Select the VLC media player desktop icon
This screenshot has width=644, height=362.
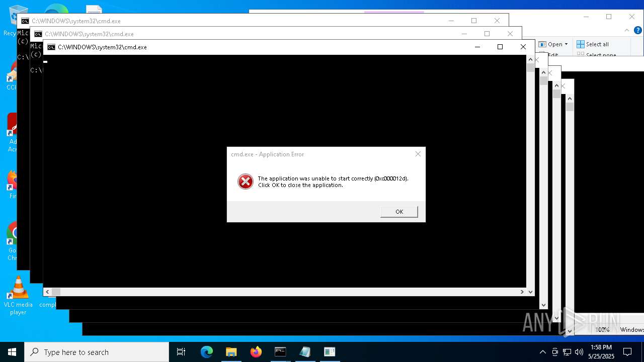tap(18, 296)
